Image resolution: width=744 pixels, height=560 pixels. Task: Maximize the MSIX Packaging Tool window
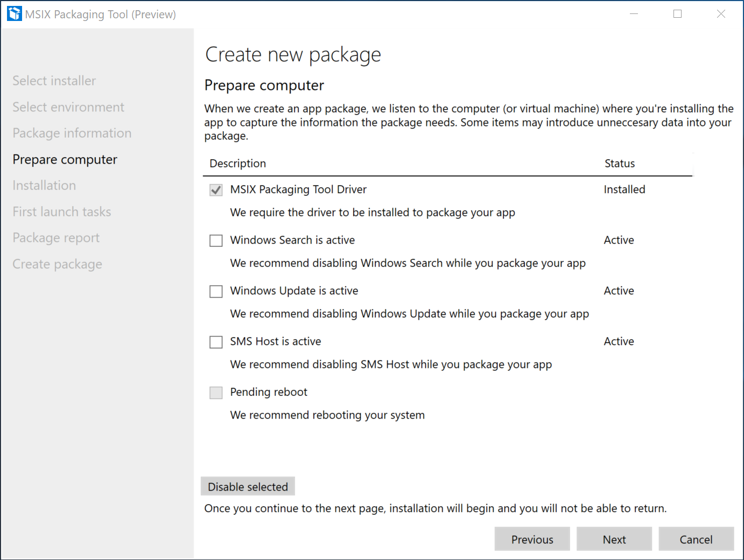[677, 14]
